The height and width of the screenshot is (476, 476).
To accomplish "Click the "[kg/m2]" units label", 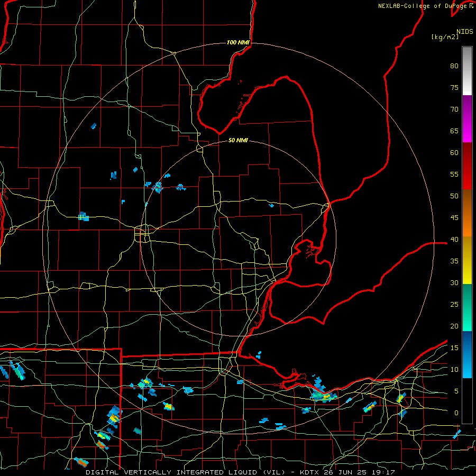I will point(445,37).
